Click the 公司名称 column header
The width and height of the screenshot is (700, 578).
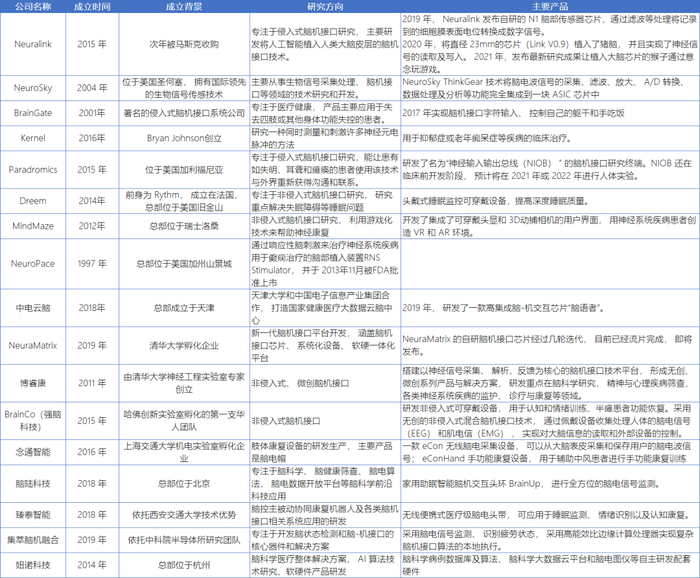[x=33, y=6]
